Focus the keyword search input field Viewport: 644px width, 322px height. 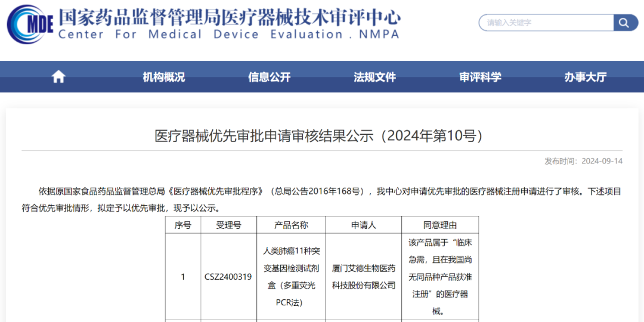(x=546, y=23)
